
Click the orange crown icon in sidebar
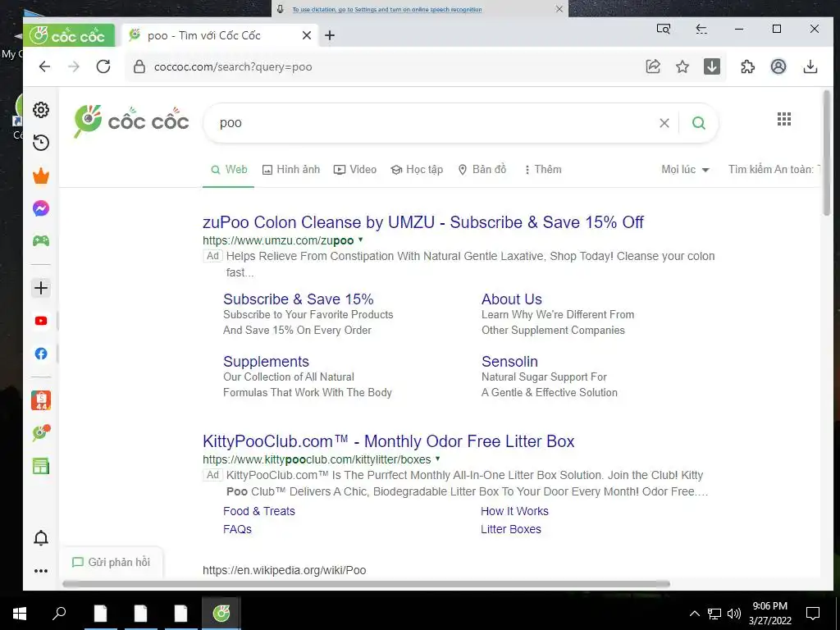point(41,176)
